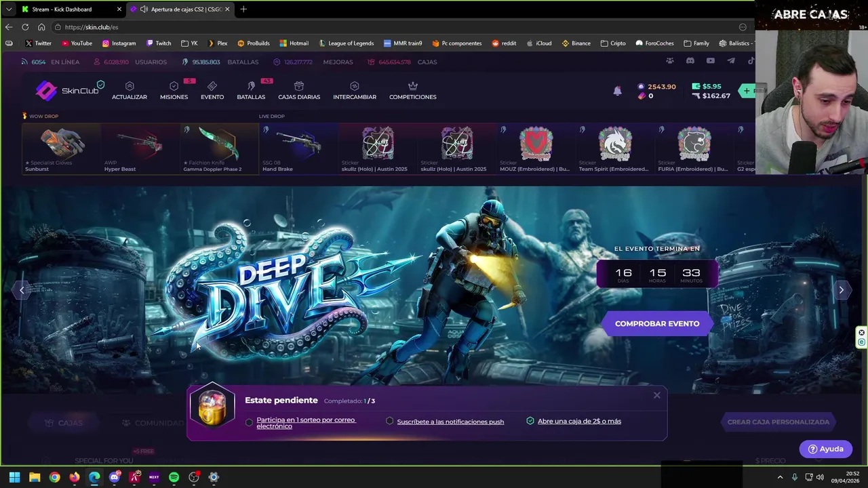Open League of Legends bookmark
The image size is (868, 488).
tap(346, 43)
